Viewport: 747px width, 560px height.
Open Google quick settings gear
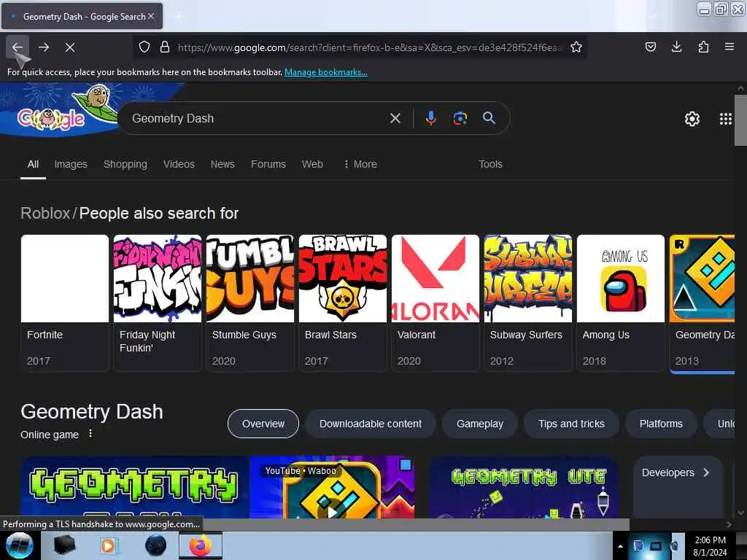pyautogui.click(x=692, y=119)
